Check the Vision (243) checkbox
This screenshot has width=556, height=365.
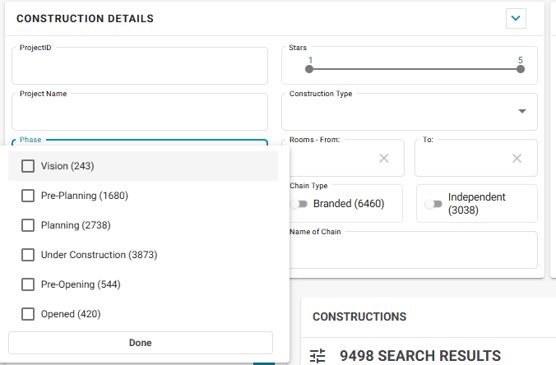[28, 166]
